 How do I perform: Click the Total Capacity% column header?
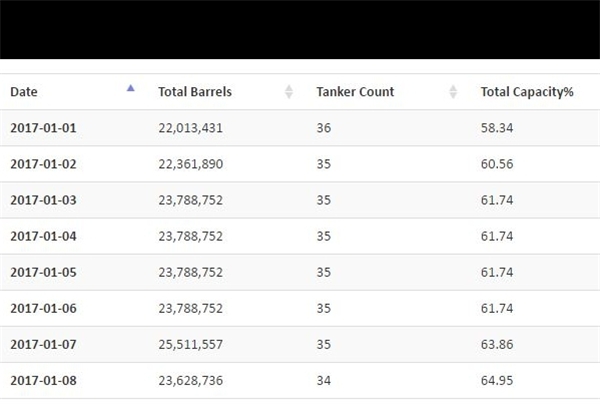pyautogui.click(x=527, y=92)
